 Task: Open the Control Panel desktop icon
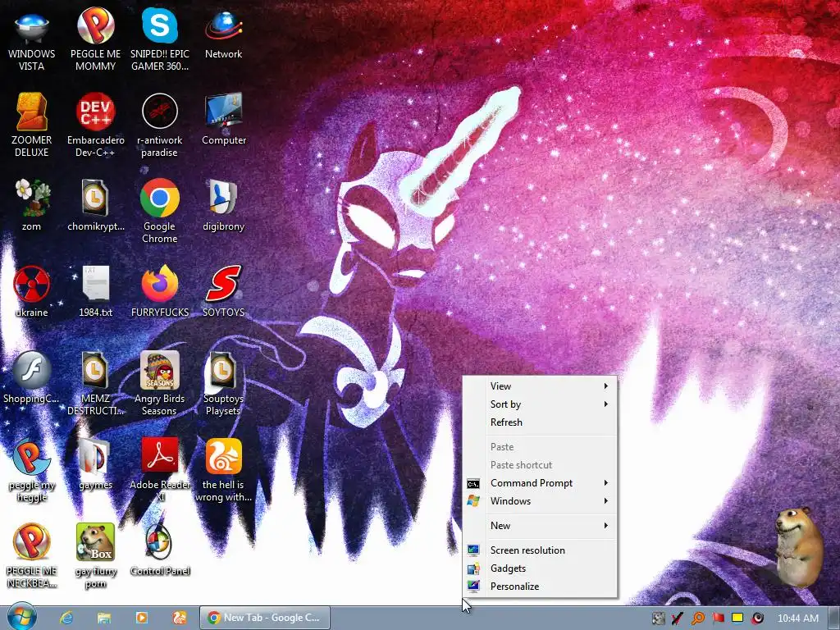tap(160, 550)
